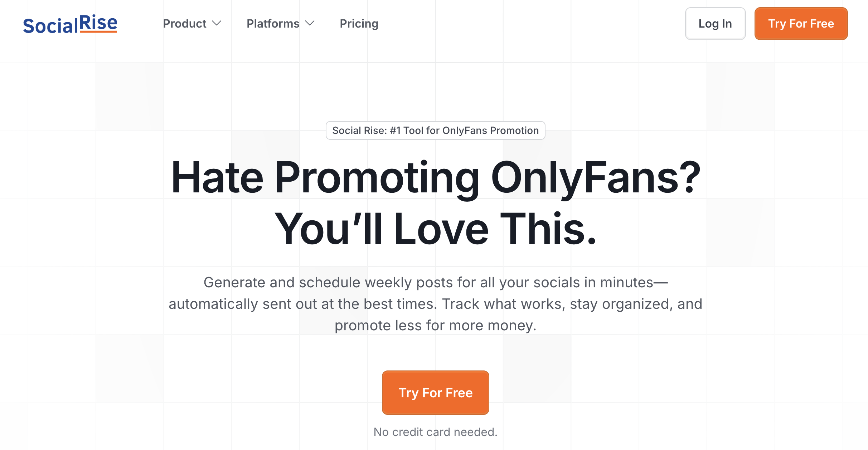The width and height of the screenshot is (868, 450).
Task: Expand the Platforms dropdown
Action: tap(281, 23)
